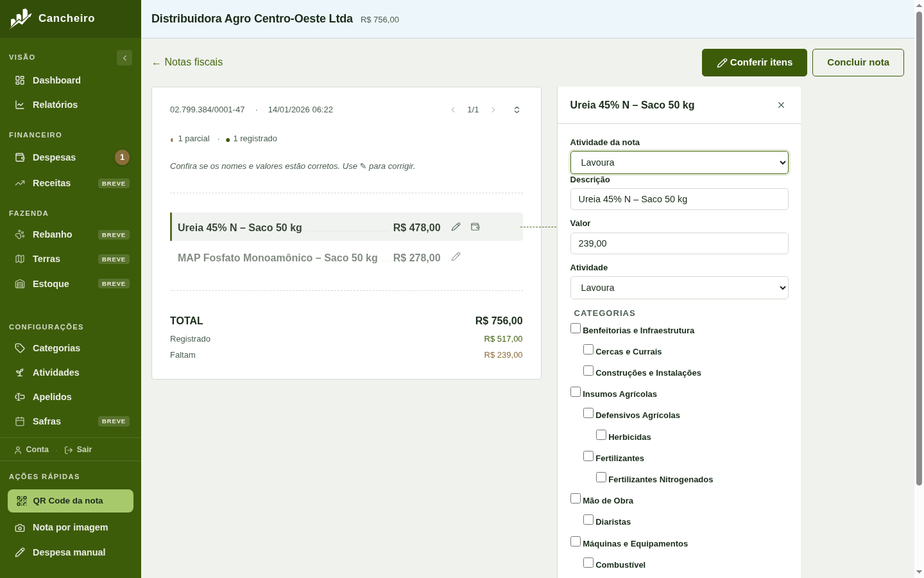This screenshot has height=578, width=924.
Task: Click the Valor input field
Action: click(x=680, y=243)
